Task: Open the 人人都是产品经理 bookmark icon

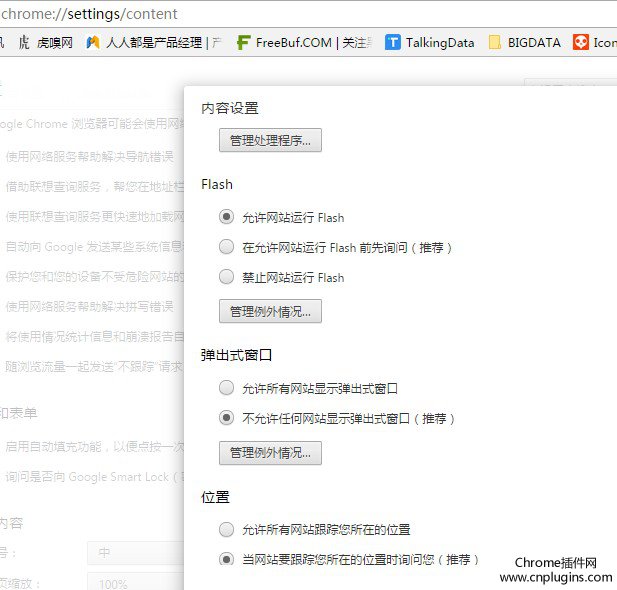Action: point(93,43)
